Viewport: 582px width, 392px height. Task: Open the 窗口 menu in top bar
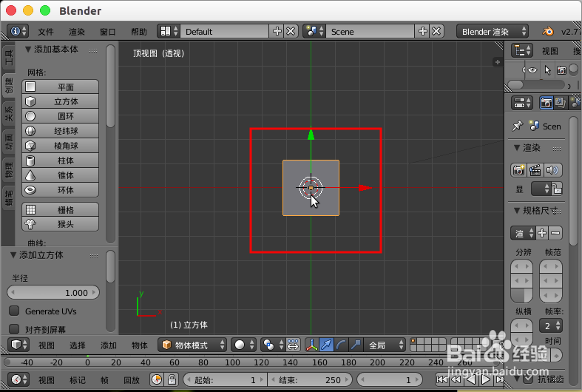tap(108, 32)
